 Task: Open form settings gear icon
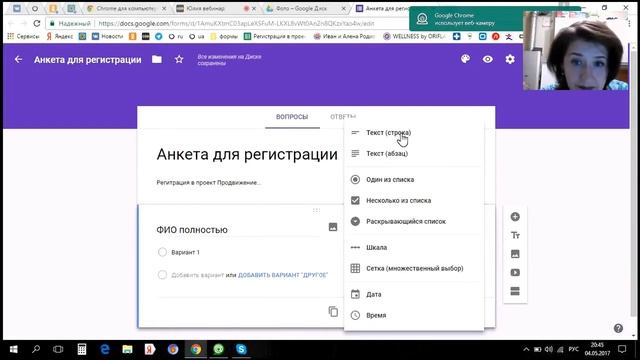510,59
